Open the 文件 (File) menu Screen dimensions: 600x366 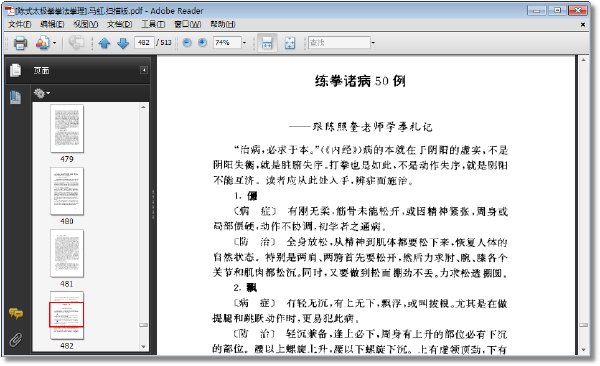(20, 24)
